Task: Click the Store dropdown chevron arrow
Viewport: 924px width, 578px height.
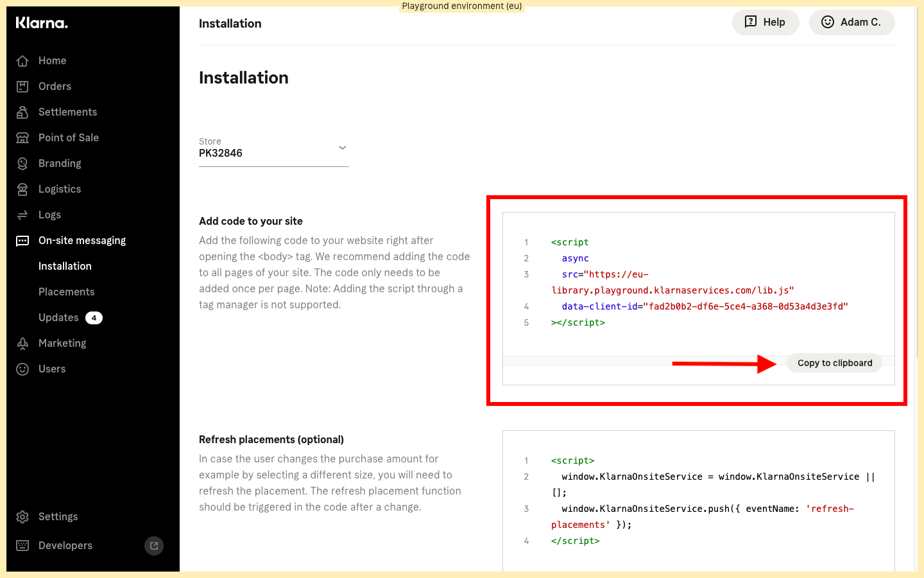Action: point(343,148)
